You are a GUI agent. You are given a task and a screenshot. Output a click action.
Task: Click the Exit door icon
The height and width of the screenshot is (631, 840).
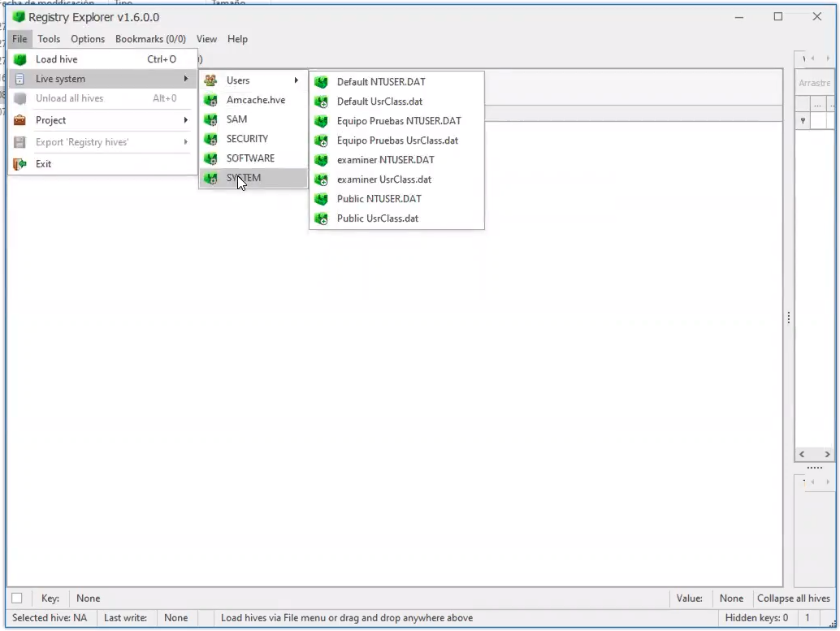click(19, 162)
